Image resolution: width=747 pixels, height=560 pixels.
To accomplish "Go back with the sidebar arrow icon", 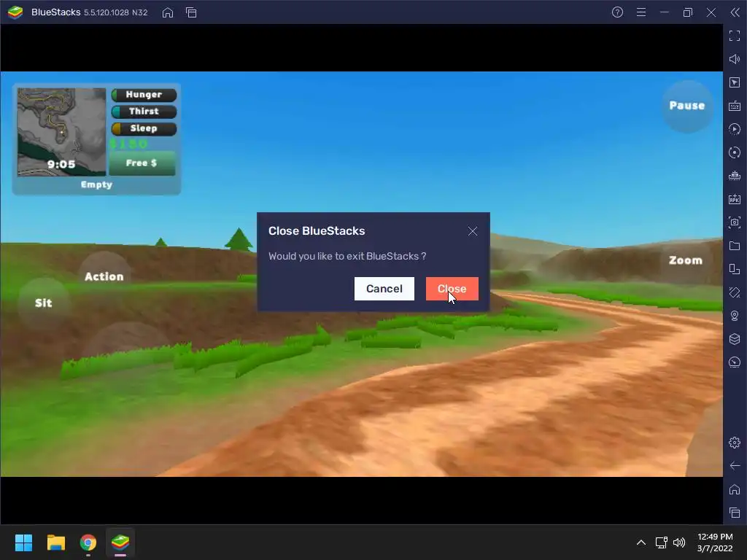I will tap(735, 466).
